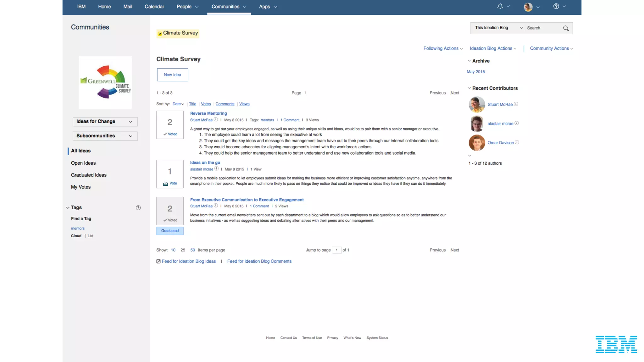The width and height of the screenshot is (644, 362).
Task: Click info icon next to Omar Davison
Action: 517,142
